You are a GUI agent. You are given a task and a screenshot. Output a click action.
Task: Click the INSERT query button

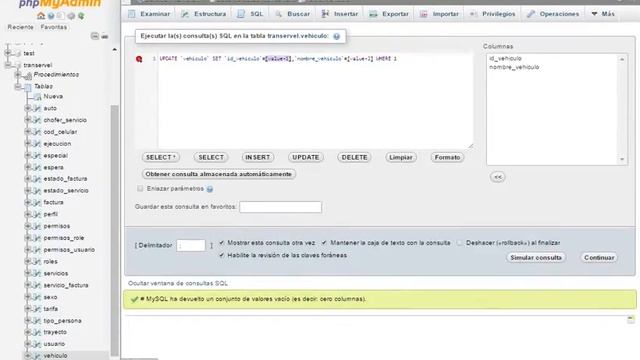pyautogui.click(x=258, y=158)
